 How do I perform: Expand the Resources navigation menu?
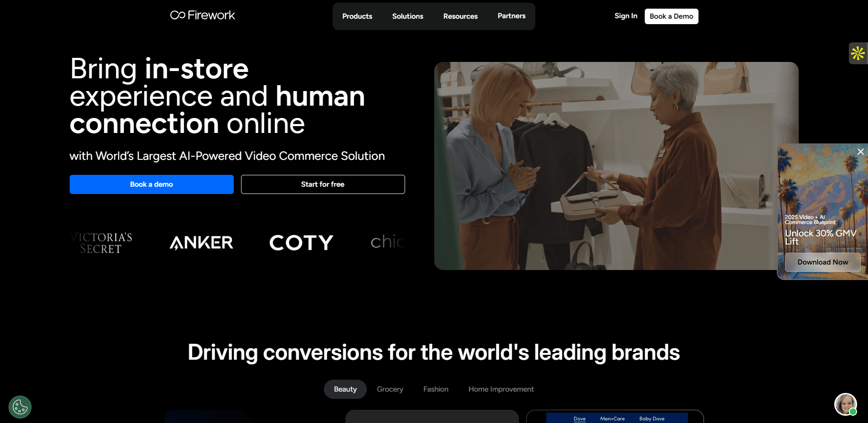pos(460,16)
